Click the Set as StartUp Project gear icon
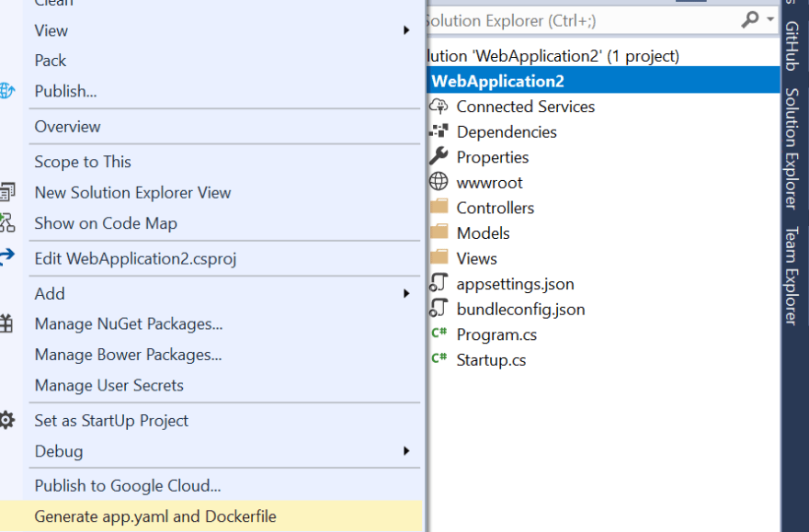This screenshot has height=532, width=809. (x=6, y=421)
